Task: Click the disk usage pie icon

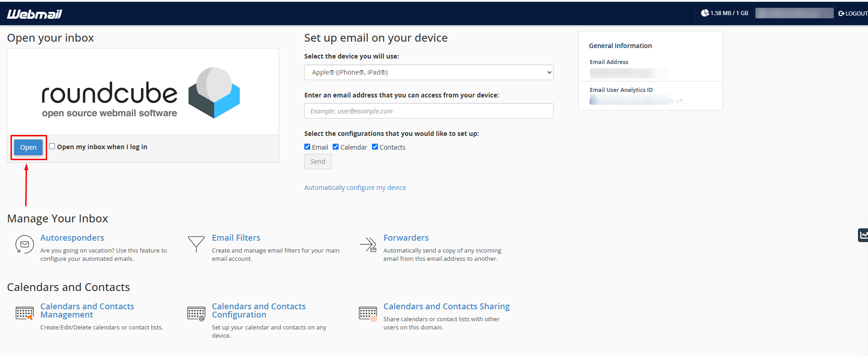Action: coord(705,13)
